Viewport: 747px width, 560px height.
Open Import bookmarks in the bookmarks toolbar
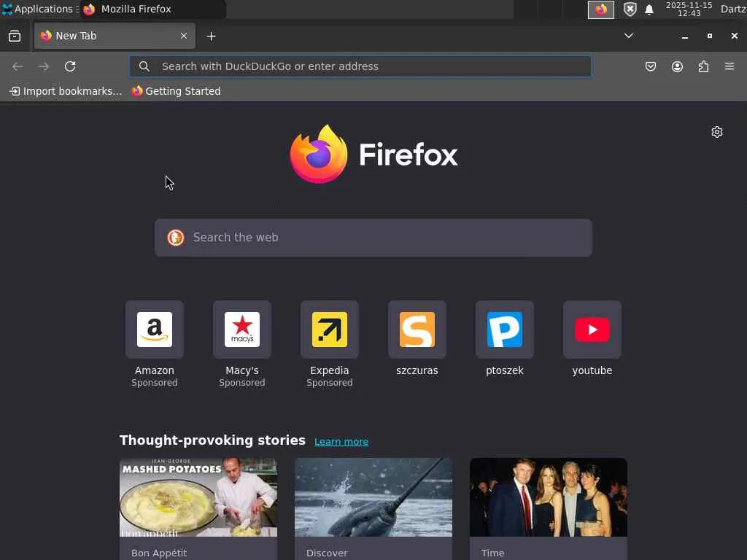(x=66, y=91)
